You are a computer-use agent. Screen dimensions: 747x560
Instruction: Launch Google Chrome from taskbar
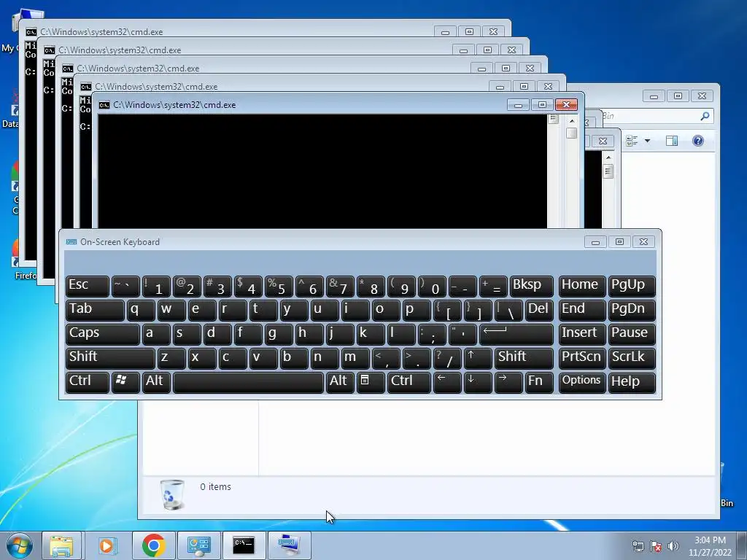point(153,545)
